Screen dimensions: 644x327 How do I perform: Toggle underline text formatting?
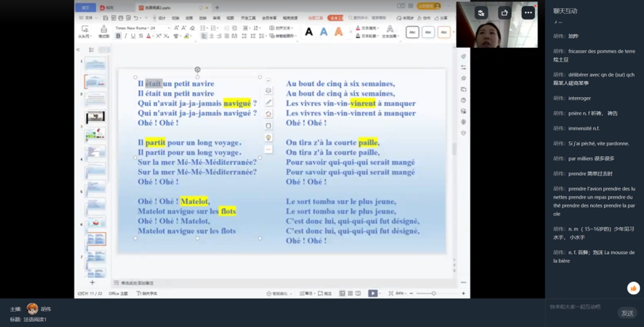133,36
